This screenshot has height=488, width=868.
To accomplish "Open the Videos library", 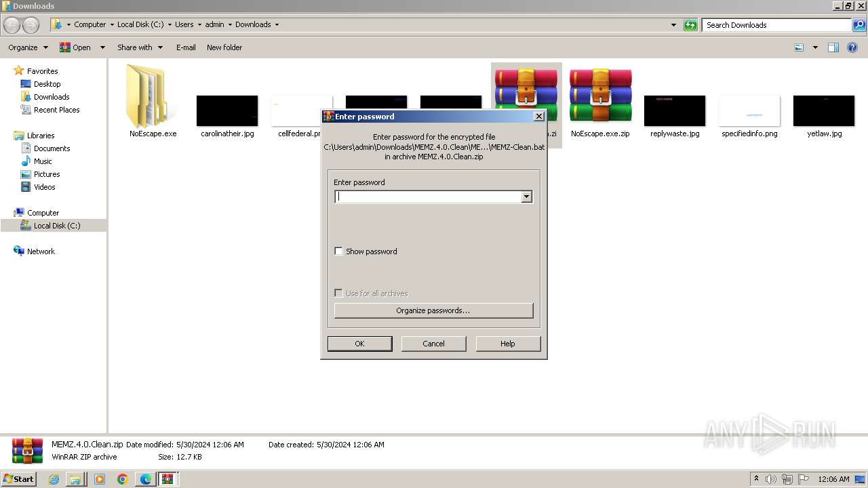I will click(x=44, y=187).
